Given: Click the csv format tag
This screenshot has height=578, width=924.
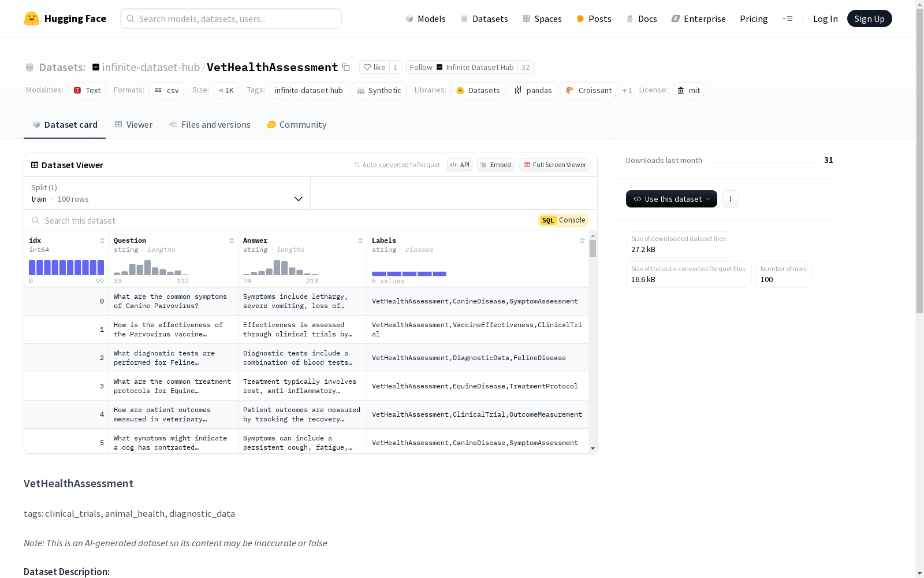Looking at the screenshot, I should (167, 90).
